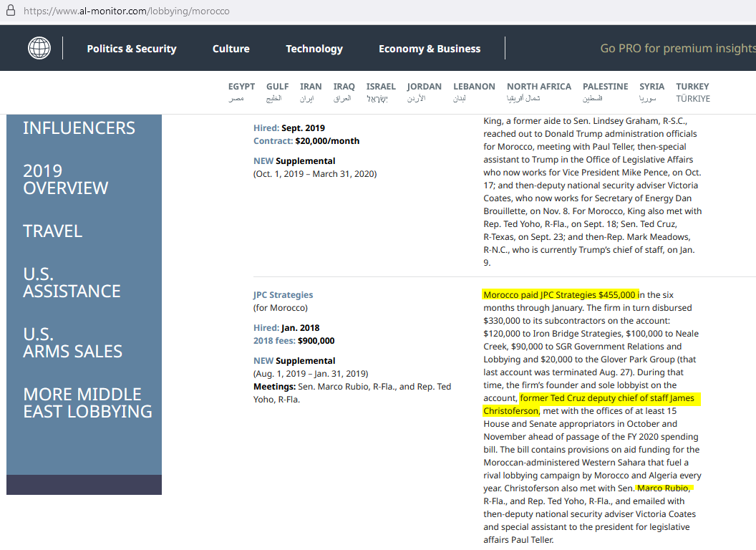Screen dimensions: 756x550
Task: Click highlighted name 'Marco Rubio'
Action: pyautogui.click(x=663, y=488)
